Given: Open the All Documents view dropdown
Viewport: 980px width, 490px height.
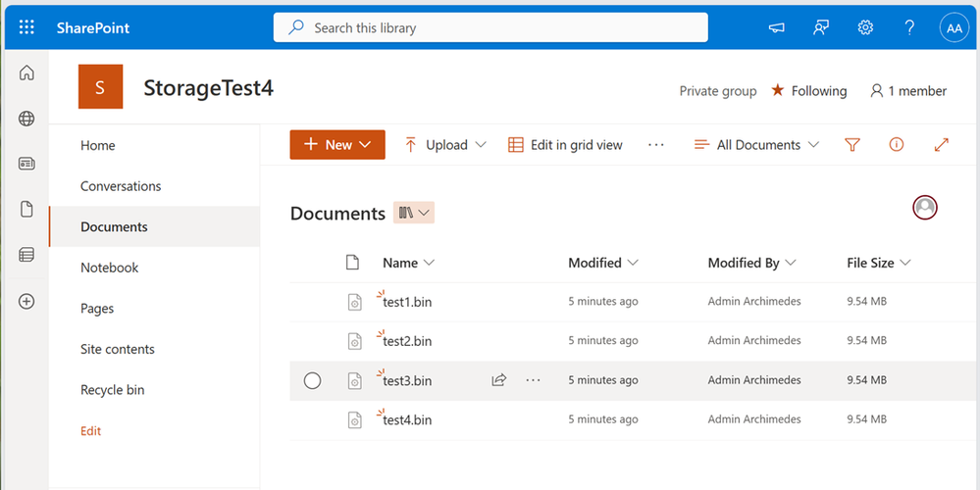Looking at the screenshot, I should coord(757,145).
